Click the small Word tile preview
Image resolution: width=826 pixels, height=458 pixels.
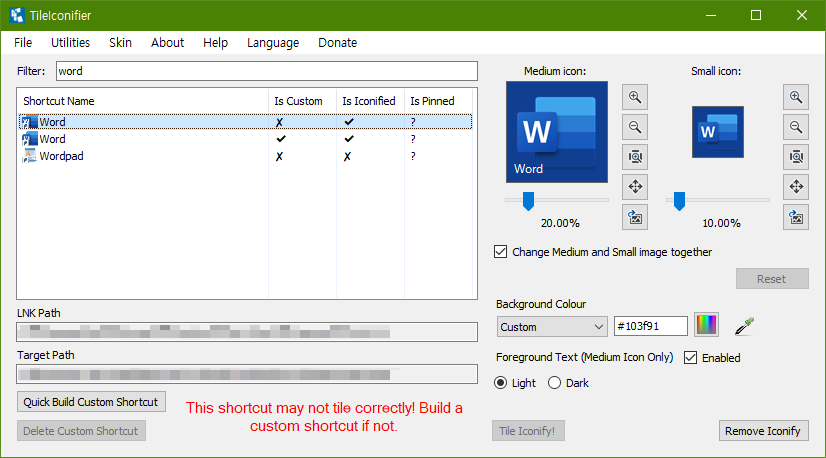pyautogui.click(x=718, y=132)
